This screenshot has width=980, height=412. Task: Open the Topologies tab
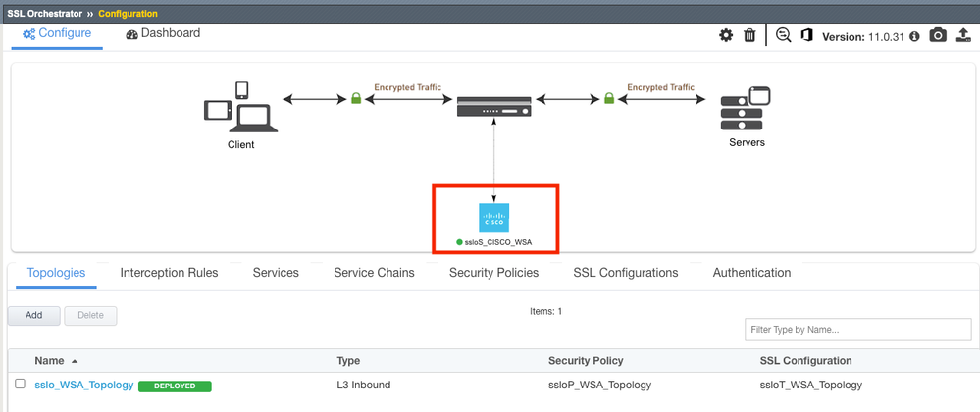pos(56,273)
